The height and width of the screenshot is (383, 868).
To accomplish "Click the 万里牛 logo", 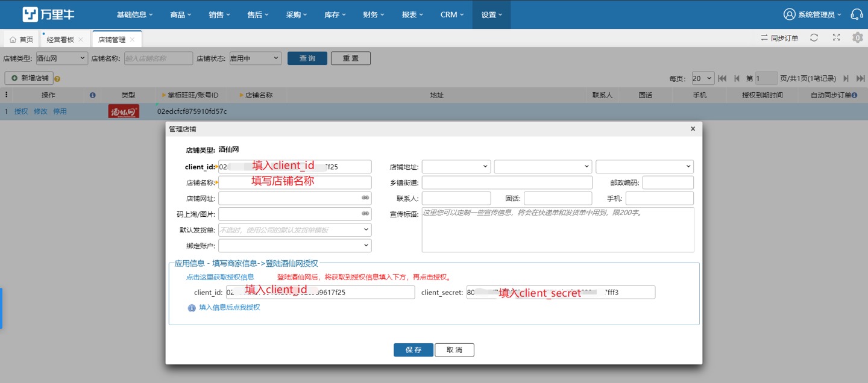I will (x=48, y=14).
